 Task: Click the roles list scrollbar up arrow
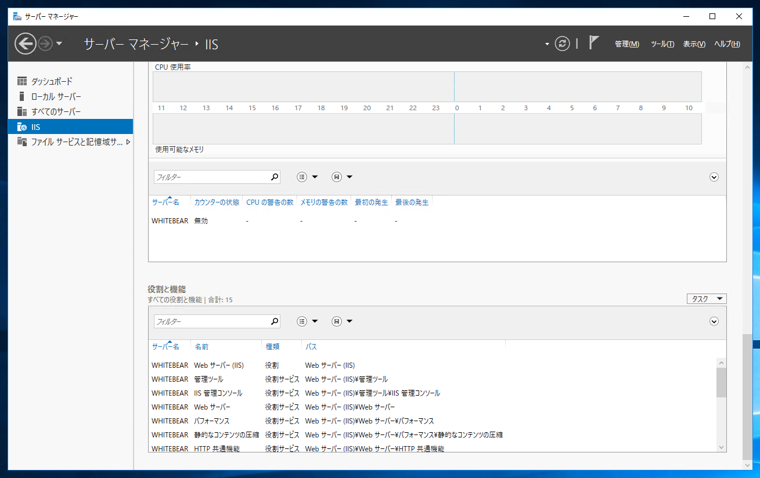pos(721,363)
